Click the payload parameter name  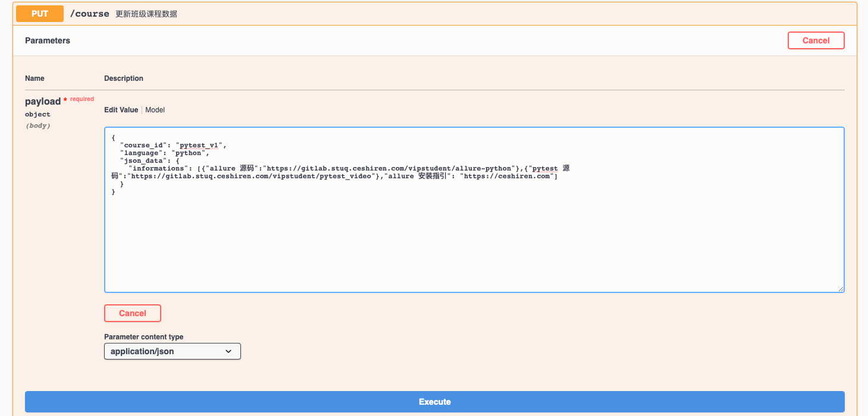pyautogui.click(x=43, y=102)
